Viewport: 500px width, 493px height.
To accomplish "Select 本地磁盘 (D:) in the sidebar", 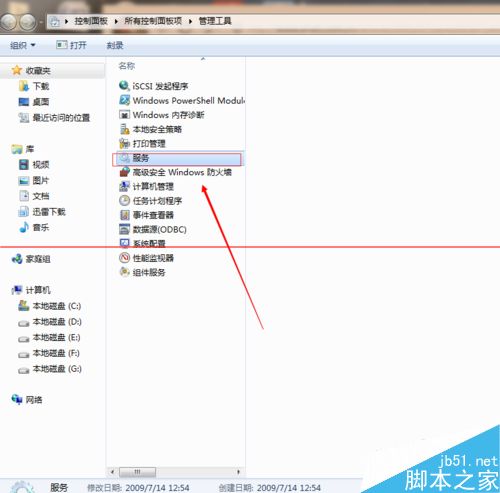I will [x=50, y=322].
